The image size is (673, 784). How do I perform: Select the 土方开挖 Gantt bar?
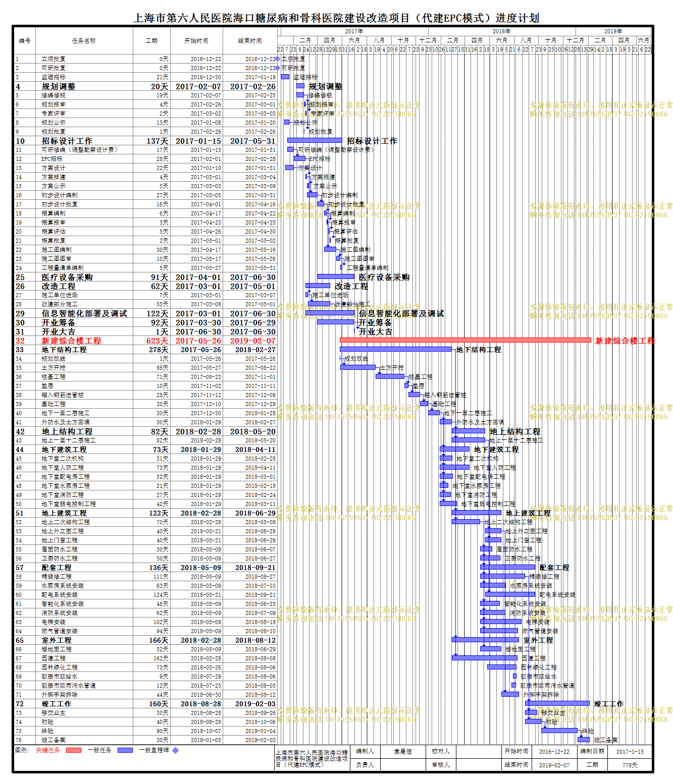[x=358, y=367]
